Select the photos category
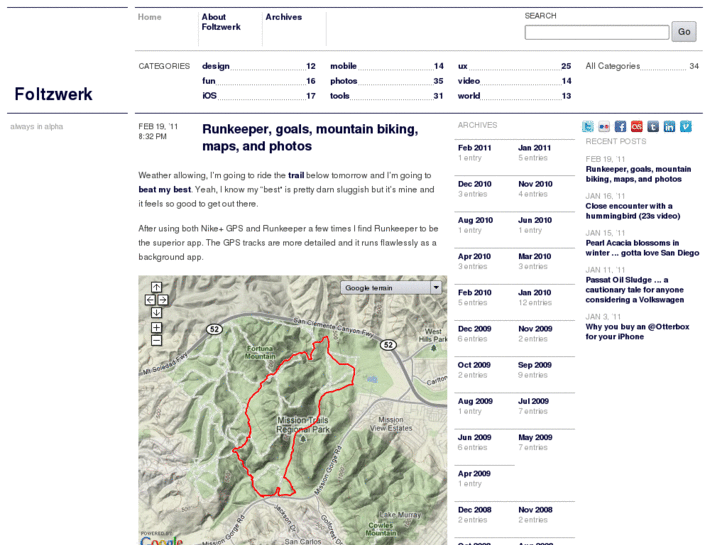Viewport: 727px width, 545px height. [x=344, y=81]
